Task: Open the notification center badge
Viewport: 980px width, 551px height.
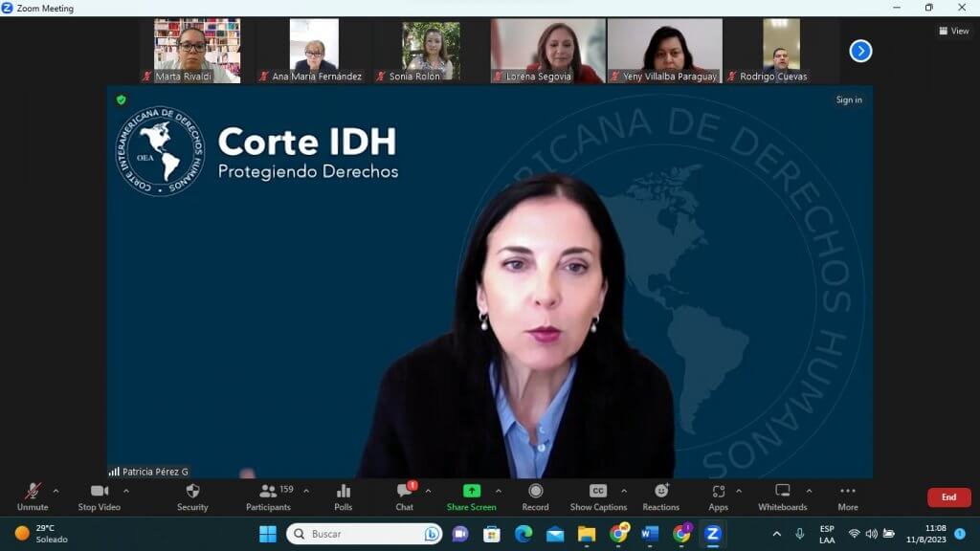Action: pyautogui.click(x=961, y=534)
